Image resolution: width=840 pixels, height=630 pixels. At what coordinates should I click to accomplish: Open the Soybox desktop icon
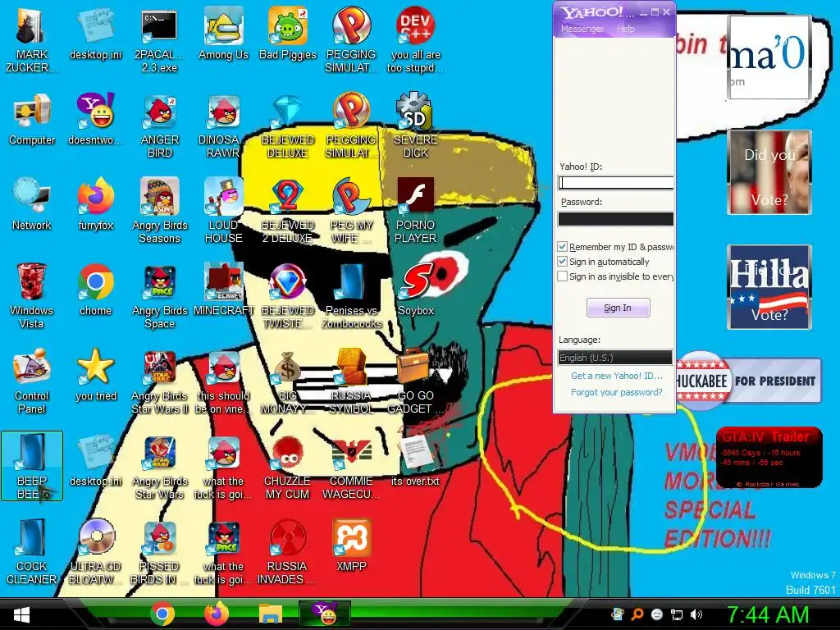416,290
